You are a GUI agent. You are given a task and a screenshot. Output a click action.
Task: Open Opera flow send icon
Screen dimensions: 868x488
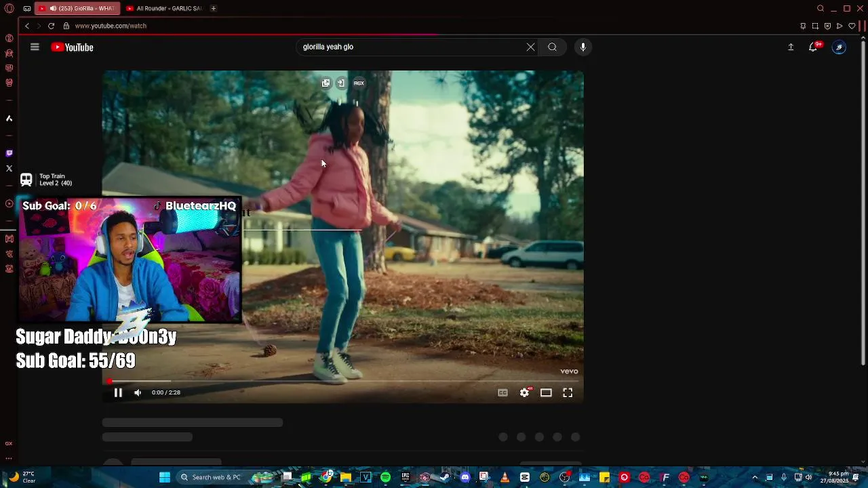840,26
